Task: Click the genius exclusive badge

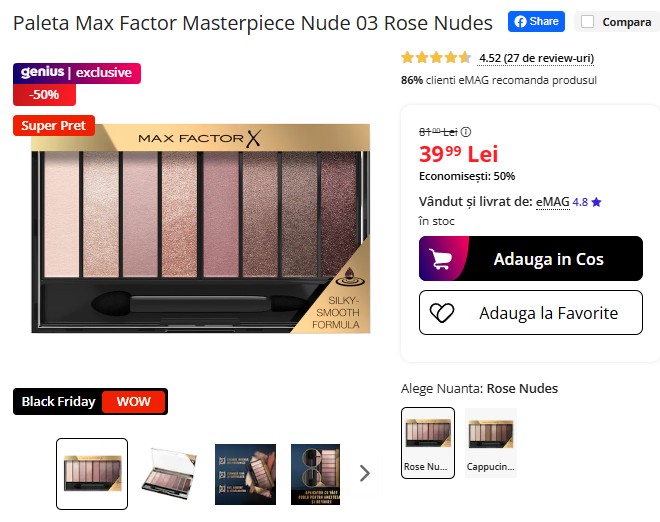Action: (x=77, y=73)
